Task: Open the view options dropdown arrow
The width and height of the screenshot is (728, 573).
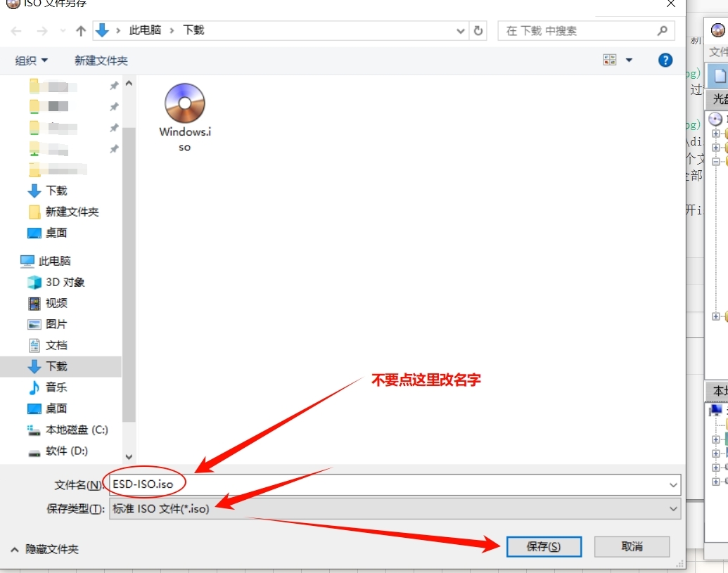Action: tap(629, 60)
